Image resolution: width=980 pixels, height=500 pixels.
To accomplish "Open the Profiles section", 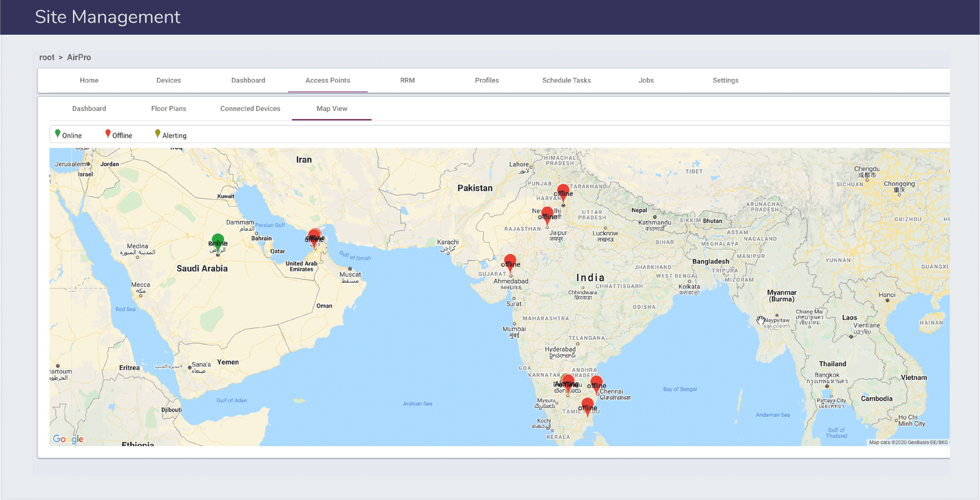I will 486,80.
